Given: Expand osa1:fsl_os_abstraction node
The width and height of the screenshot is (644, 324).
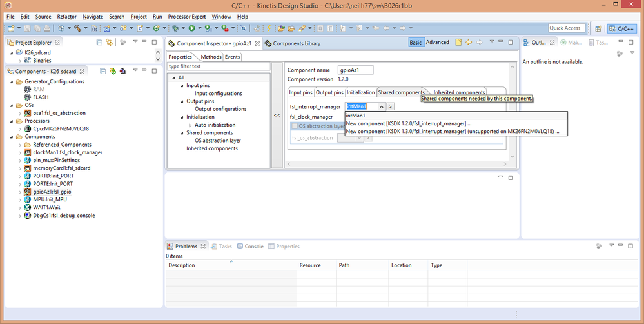Looking at the screenshot, I should (20, 113).
